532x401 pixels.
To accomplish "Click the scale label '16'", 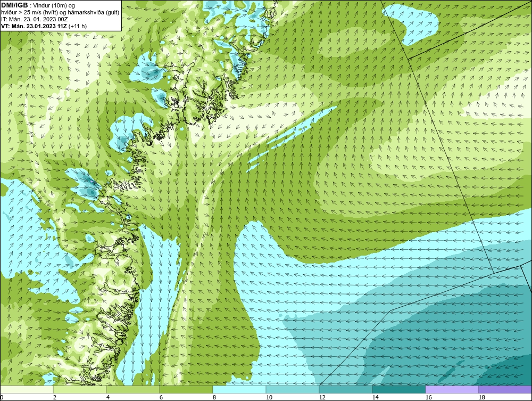I will pyautogui.click(x=428, y=397).
